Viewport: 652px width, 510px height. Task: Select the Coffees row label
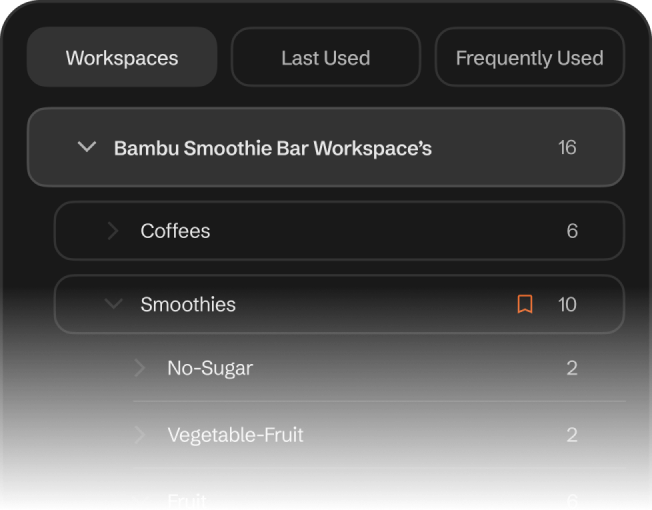[175, 231]
